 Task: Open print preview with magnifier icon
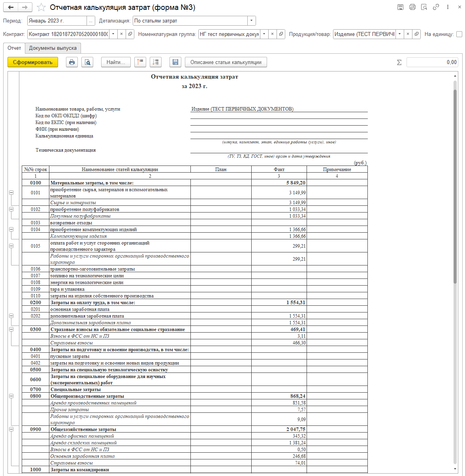point(87,62)
